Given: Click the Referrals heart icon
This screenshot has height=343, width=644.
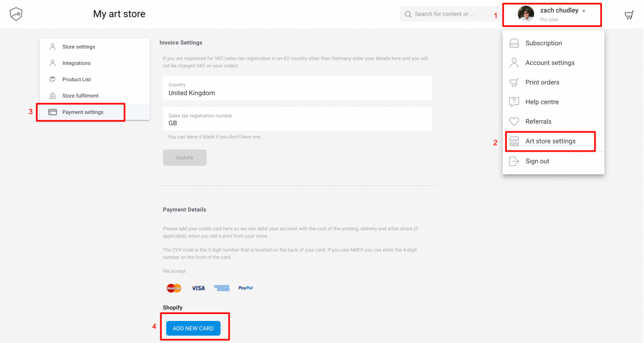Looking at the screenshot, I should tap(514, 121).
